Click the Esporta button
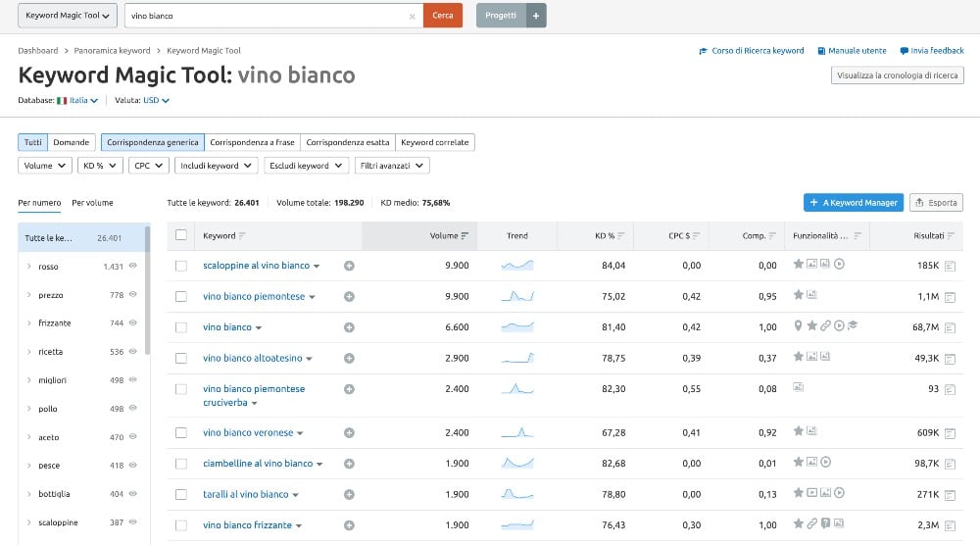 point(936,203)
